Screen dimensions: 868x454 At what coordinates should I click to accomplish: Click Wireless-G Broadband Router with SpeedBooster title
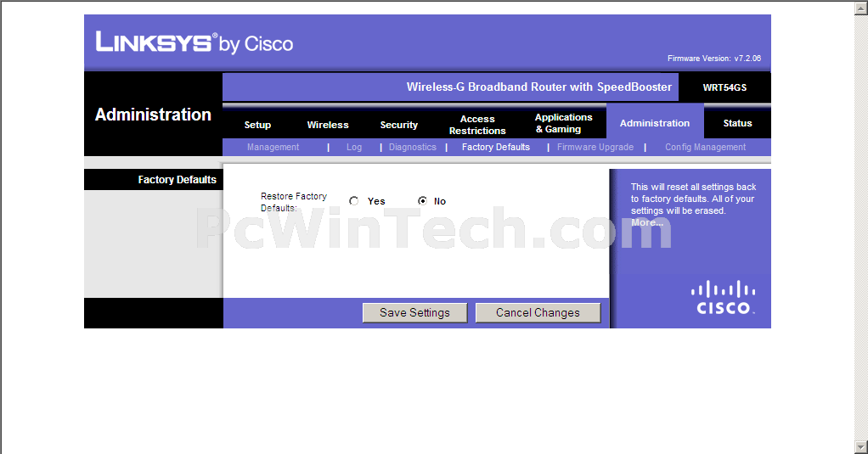pos(539,87)
